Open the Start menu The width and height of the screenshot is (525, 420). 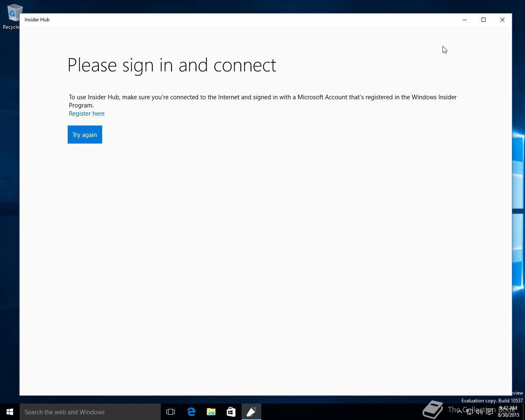(x=10, y=412)
